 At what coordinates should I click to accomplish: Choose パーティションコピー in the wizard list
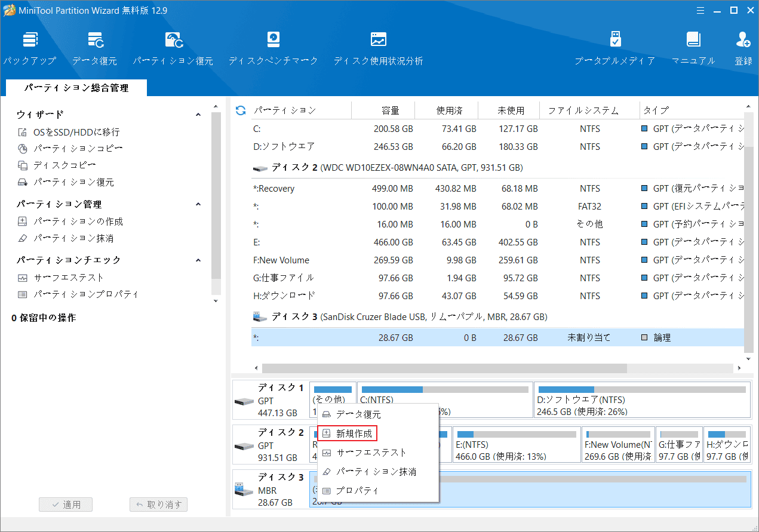[78, 149]
